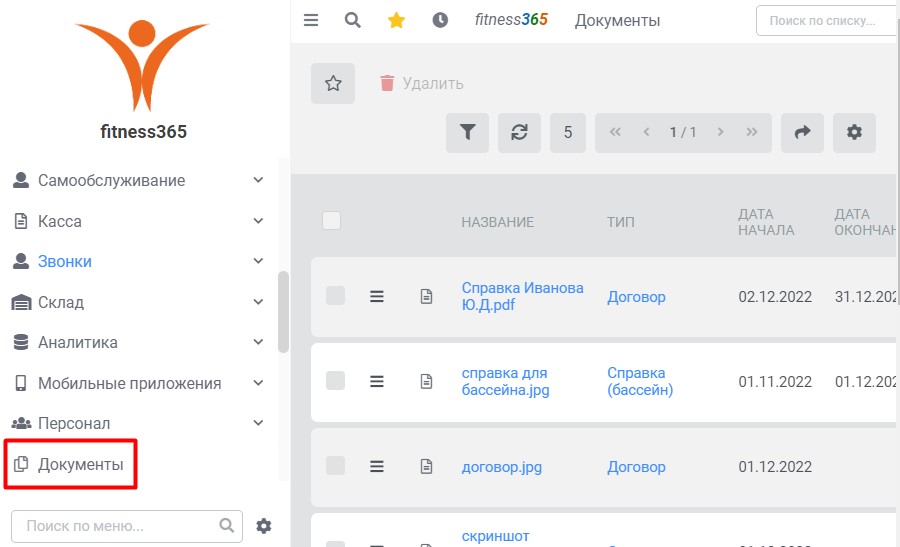Click file icon of договор.jpg row
The width and height of the screenshot is (900, 547).
(426, 466)
